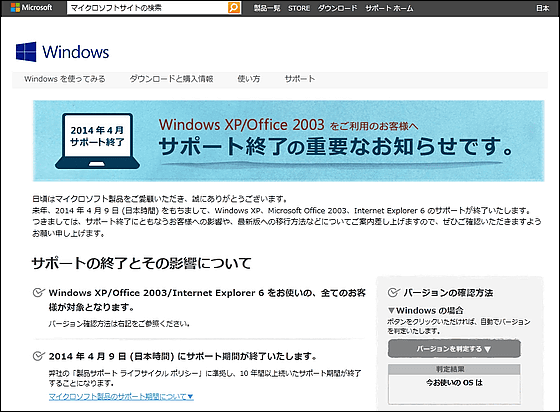Open STORE in the top bar
Screen dimensions: 560x412
(299, 8)
